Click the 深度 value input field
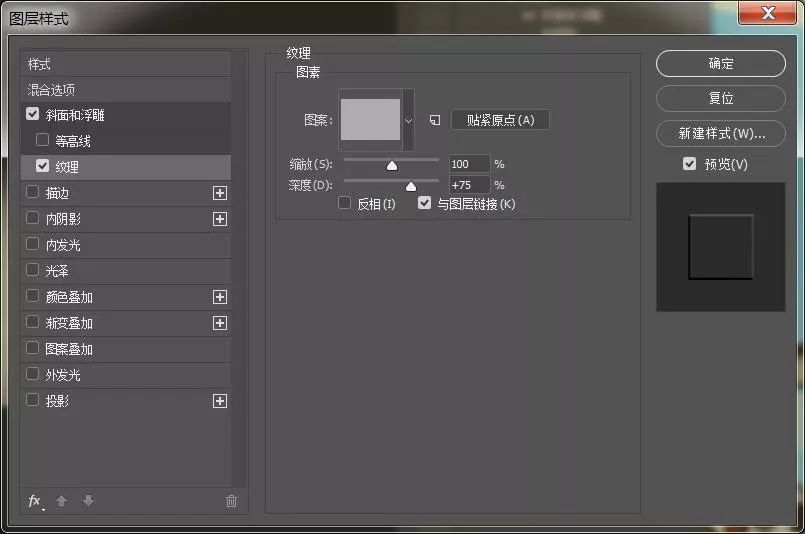Image resolution: width=805 pixels, height=534 pixels. (x=469, y=185)
